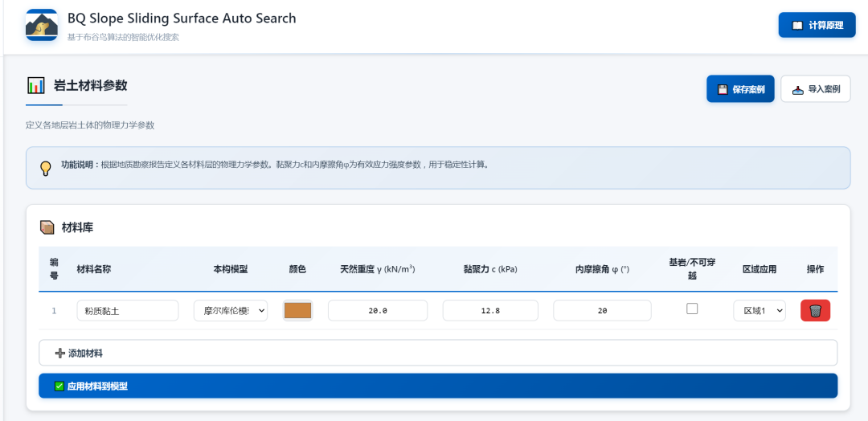Click the 添加材料 add material button
868x421 pixels.
438,353
